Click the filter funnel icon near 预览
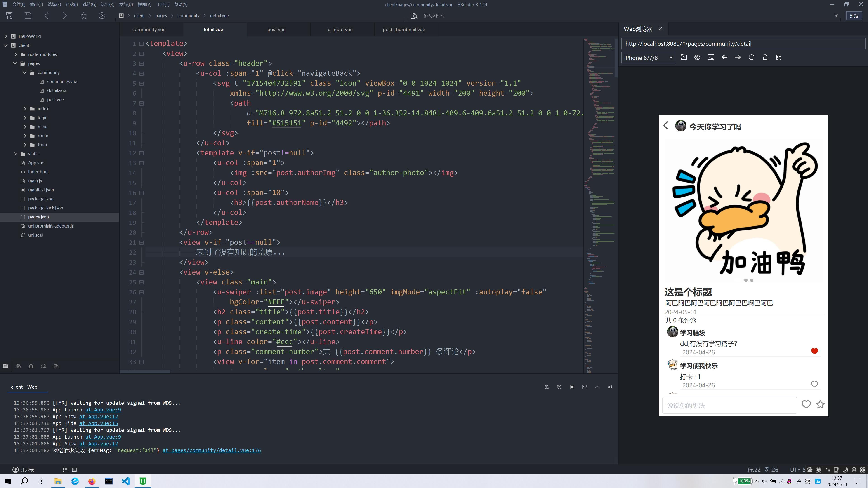Image resolution: width=868 pixels, height=488 pixels. coord(836,16)
